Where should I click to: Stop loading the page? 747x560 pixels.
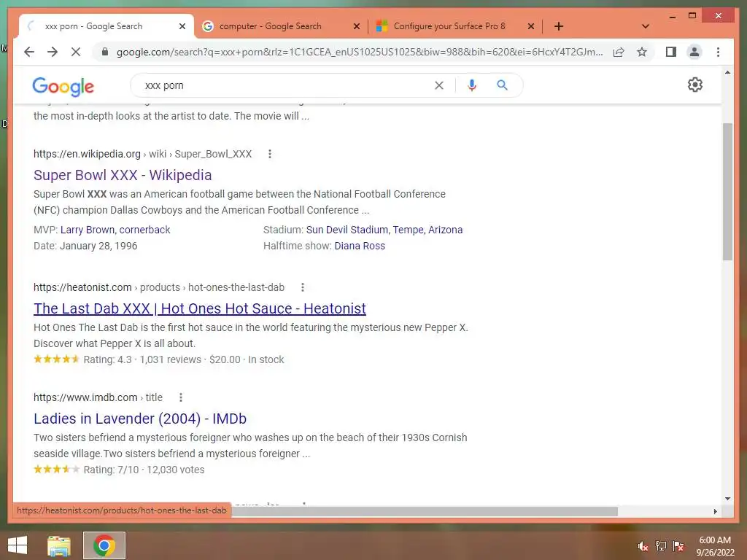[76, 52]
